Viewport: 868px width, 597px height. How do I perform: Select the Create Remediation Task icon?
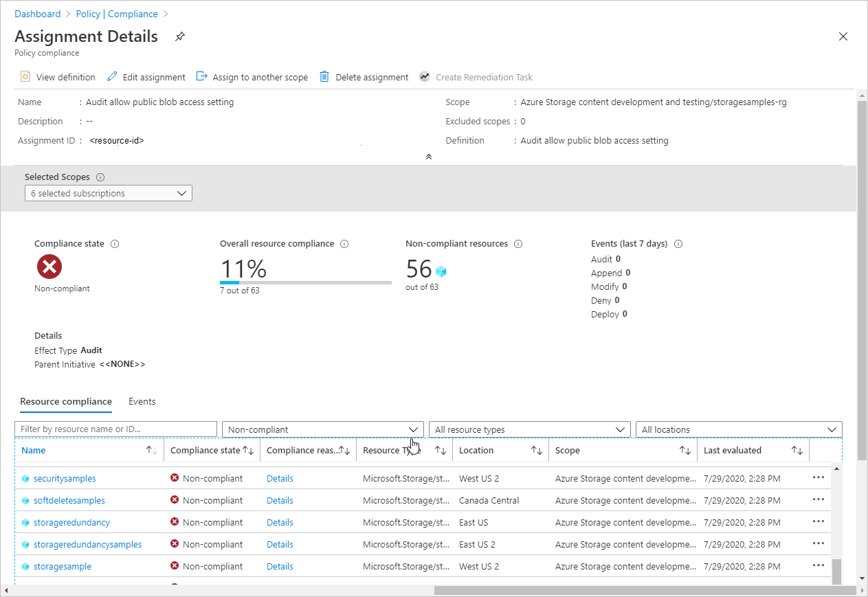425,77
